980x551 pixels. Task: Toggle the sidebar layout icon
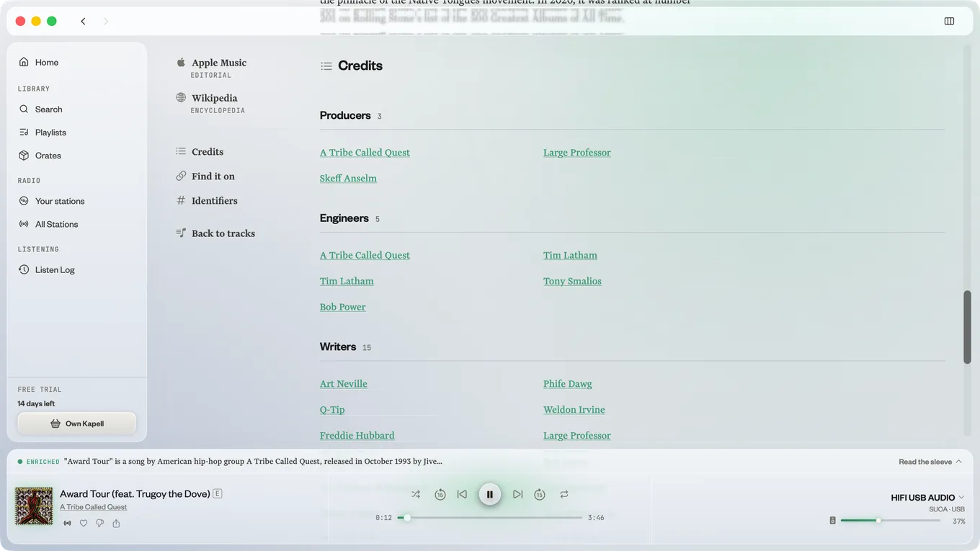tap(949, 21)
